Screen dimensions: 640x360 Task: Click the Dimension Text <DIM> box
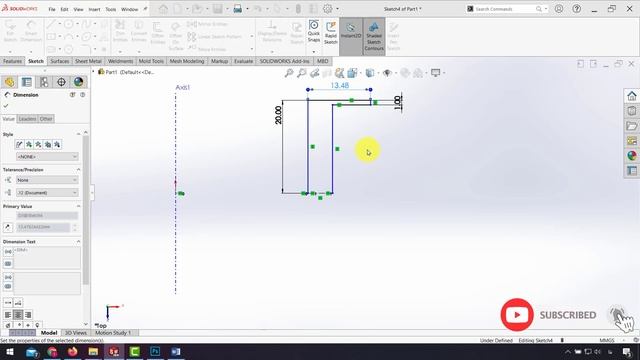point(47,258)
